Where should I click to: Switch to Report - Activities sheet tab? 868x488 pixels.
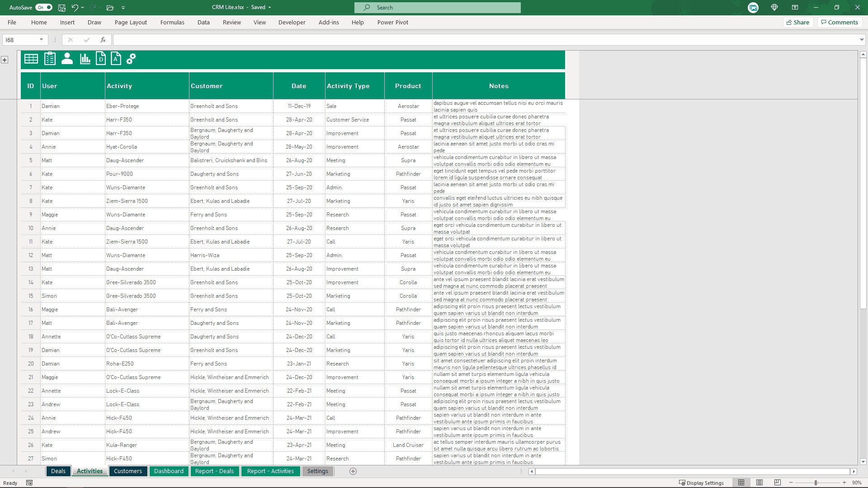tap(270, 471)
